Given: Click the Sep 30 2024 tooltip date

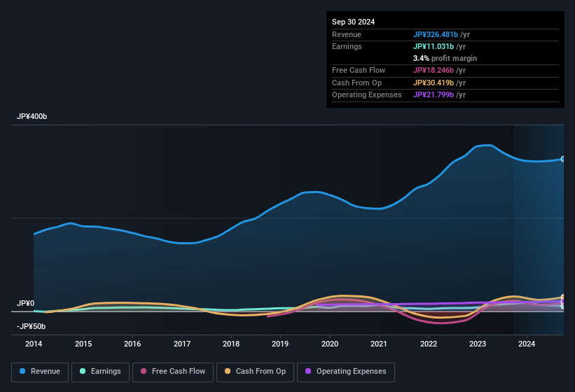Looking at the screenshot, I should pos(354,22).
